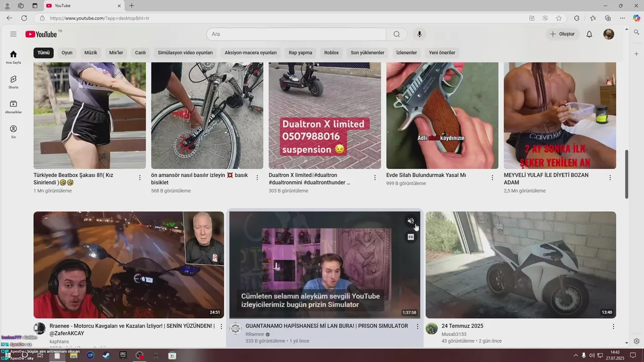Image resolution: width=644 pixels, height=362 pixels.
Task: Unmute the previewing Guantanamo video
Action: tap(411, 221)
